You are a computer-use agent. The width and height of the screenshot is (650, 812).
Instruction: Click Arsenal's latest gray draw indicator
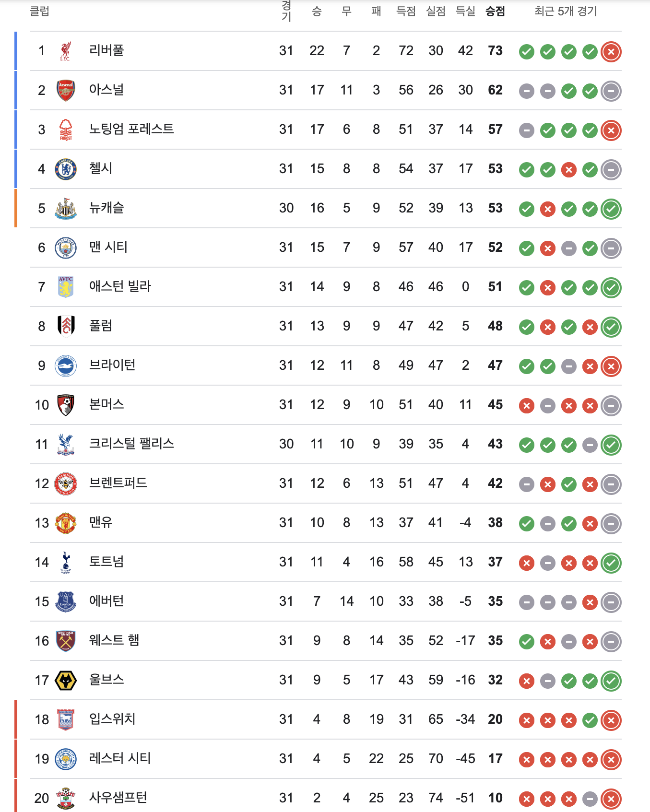tap(611, 91)
